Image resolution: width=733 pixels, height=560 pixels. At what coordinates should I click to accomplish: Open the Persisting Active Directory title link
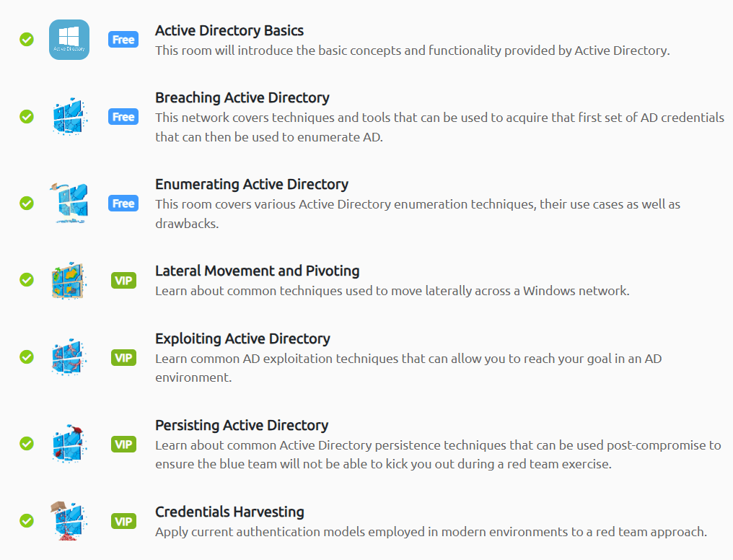coord(242,426)
